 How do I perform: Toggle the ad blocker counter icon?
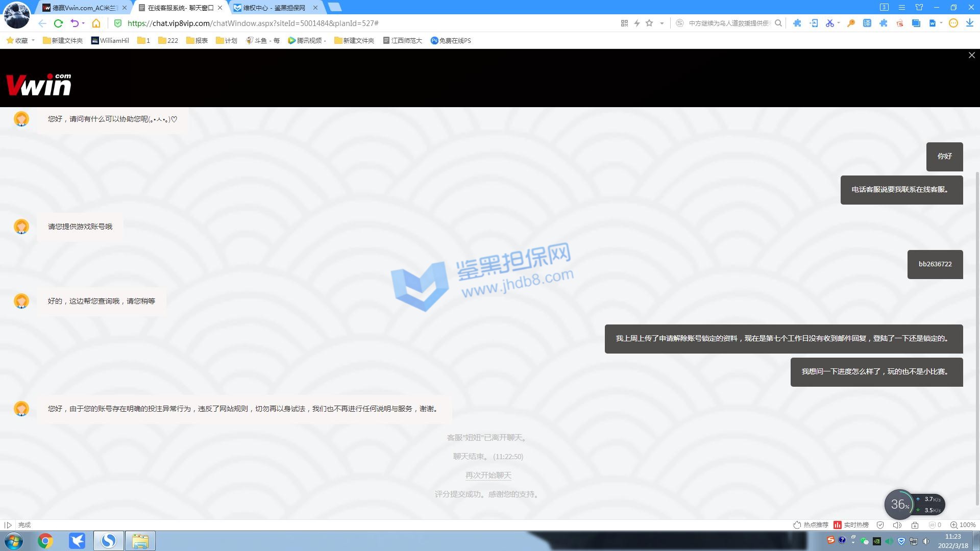(935, 525)
